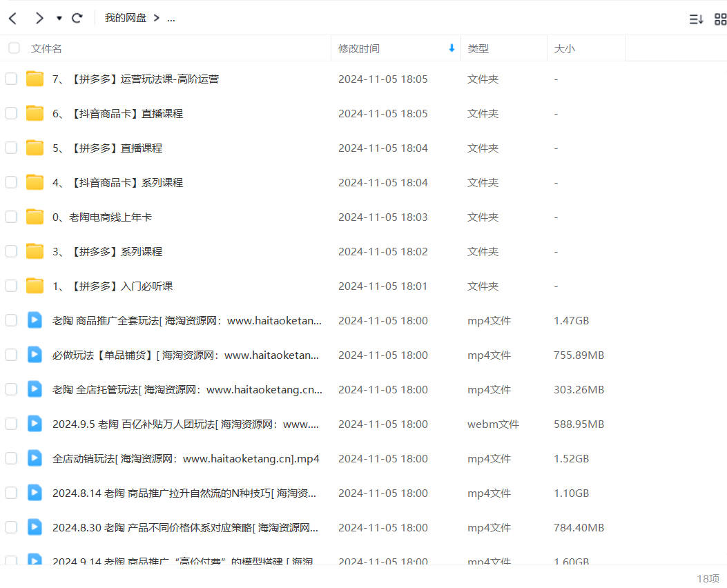Open folder 6、【抖音商品卡】直播课程
The image size is (727, 588).
(118, 113)
